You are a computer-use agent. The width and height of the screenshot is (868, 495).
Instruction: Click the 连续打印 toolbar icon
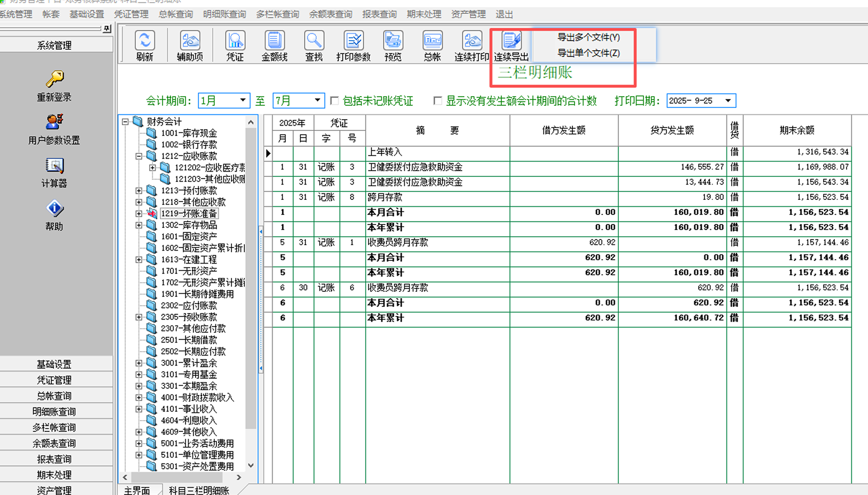[x=472, y=41]
